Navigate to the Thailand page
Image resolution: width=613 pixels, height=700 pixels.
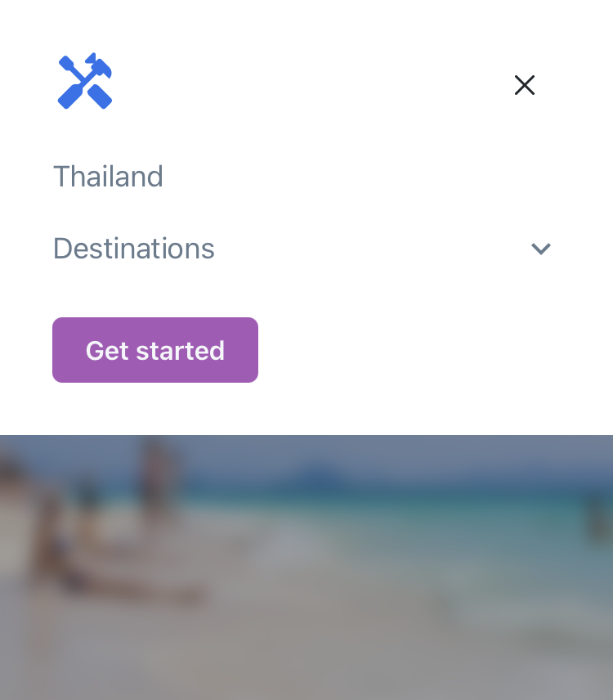(108, 177)
